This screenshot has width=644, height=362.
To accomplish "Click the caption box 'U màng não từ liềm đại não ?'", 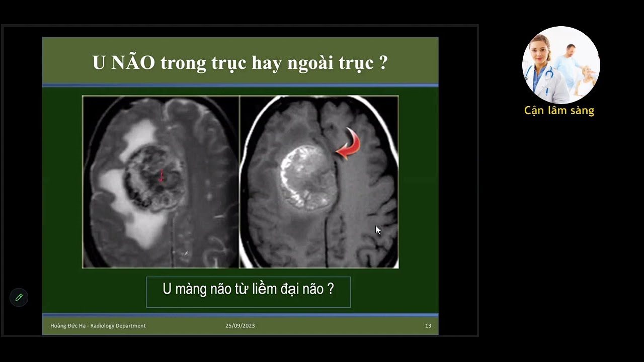I will pos(249,292).
